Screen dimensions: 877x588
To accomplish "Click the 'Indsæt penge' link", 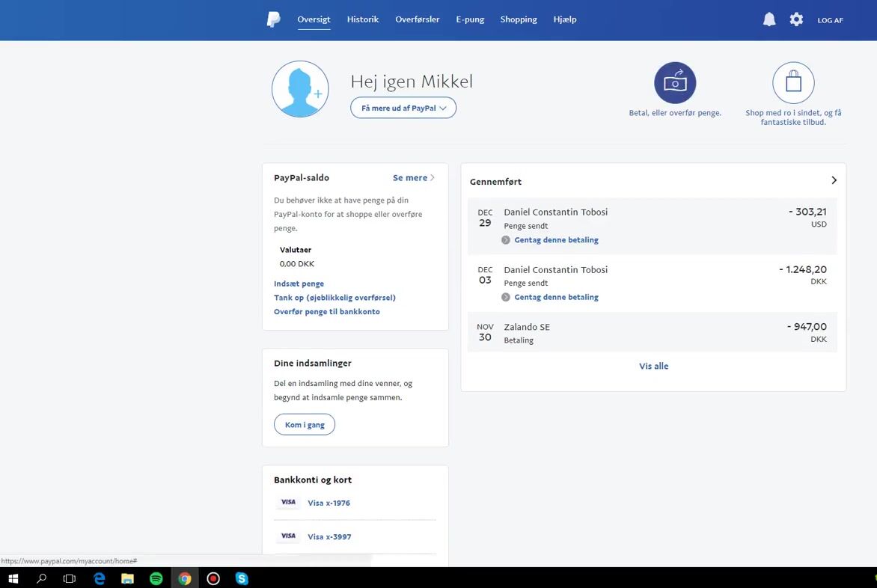I will pyautogui.click(x=299, y=284).
